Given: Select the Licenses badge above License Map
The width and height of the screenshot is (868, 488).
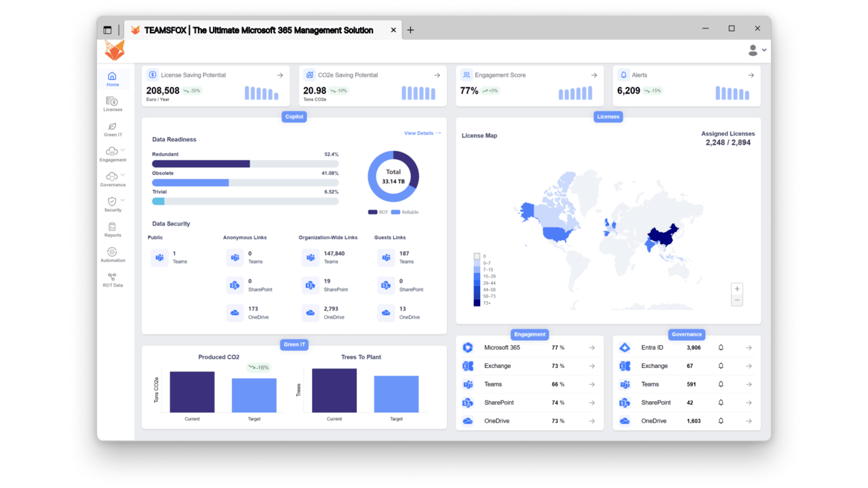Looking at the screenshot, I should click(608, 117).
